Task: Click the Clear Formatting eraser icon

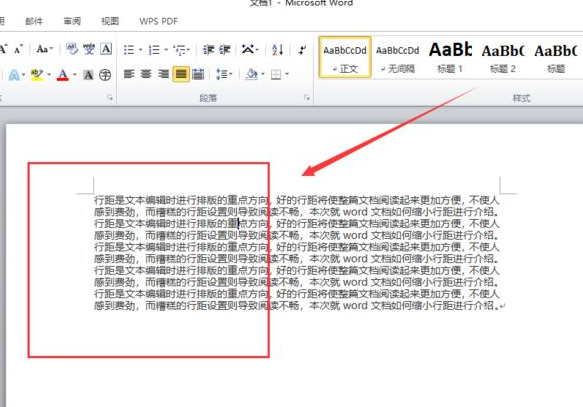Action: (71, 49)
